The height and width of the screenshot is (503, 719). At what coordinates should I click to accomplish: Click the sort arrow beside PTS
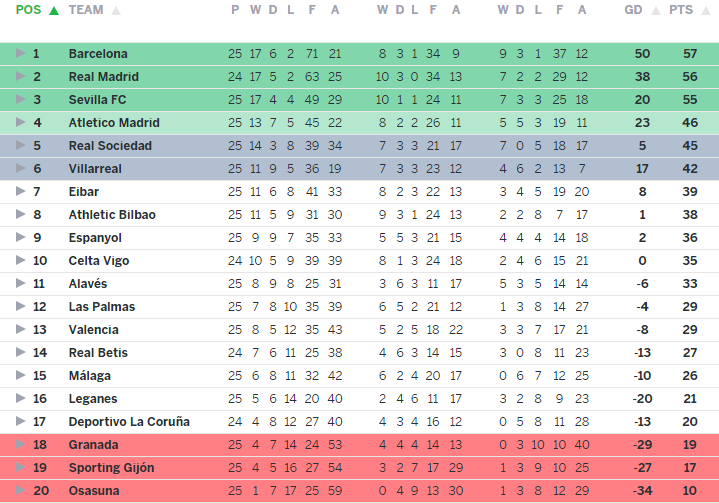[704, 11]
